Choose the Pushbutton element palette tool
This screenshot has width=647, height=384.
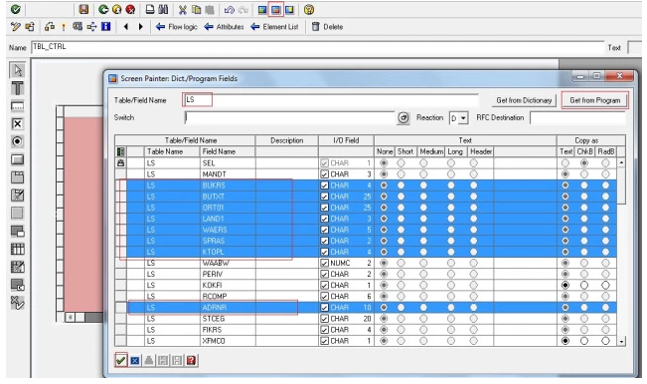tap(17, 159)
